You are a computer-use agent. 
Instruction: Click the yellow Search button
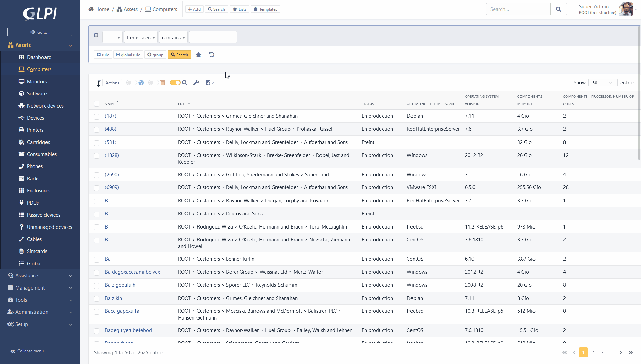179,55
